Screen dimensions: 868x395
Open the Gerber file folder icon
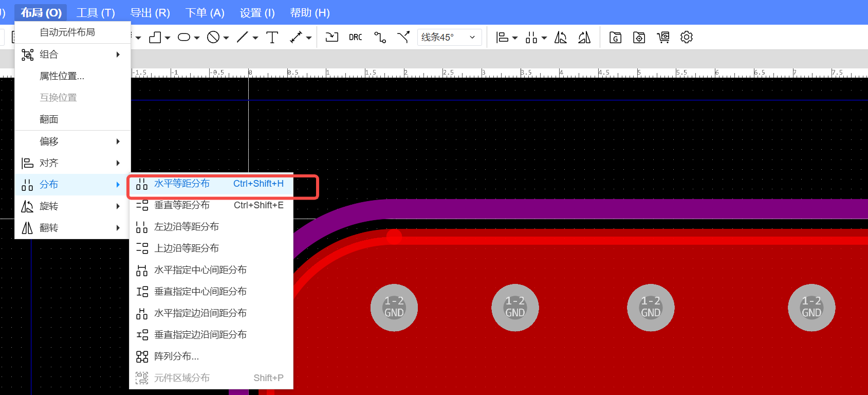click(x=615, y=37)
